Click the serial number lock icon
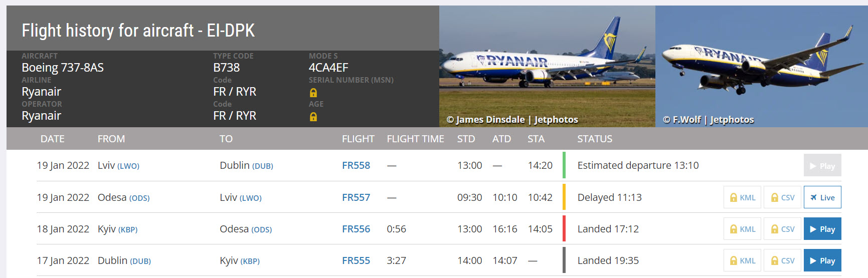The height and width of the screenshot is (278, 868). 313,93
